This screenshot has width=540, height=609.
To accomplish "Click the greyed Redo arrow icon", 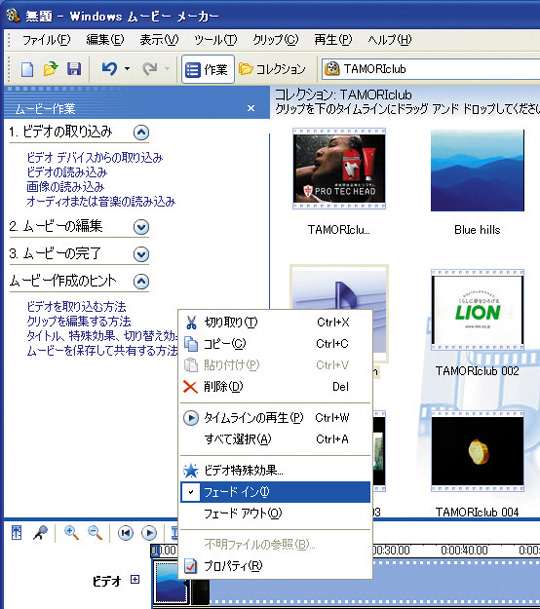I will [150, 69].
